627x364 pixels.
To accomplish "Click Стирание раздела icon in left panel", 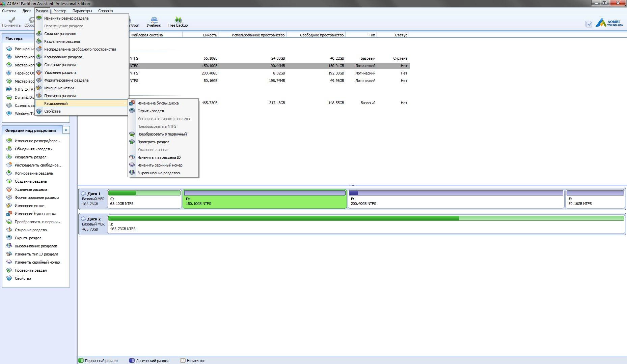I will point(9,230).
